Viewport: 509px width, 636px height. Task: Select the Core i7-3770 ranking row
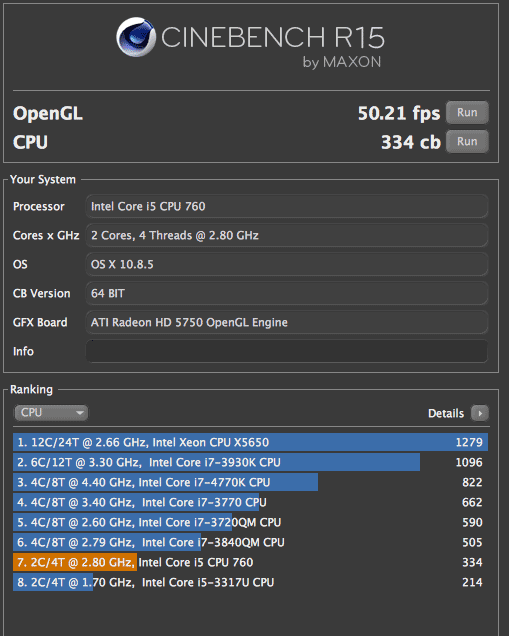click(x=250, y=502)
